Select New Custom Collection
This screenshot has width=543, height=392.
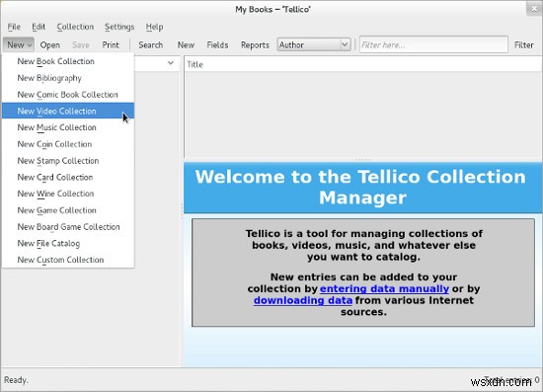coord(68,260)
